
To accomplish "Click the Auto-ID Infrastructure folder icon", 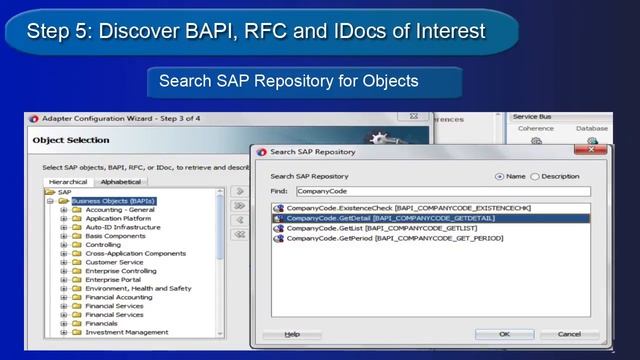I will (77, 227).
